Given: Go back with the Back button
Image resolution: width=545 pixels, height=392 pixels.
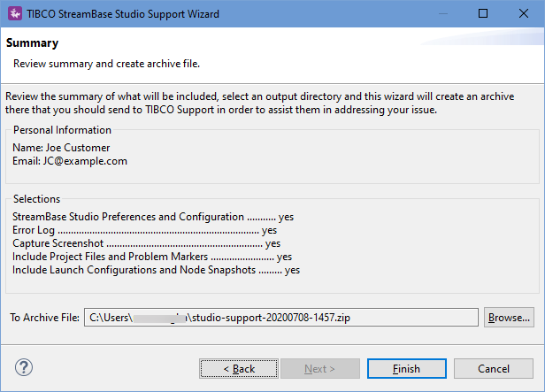Looking at the screenshot, I should point(239,368).
